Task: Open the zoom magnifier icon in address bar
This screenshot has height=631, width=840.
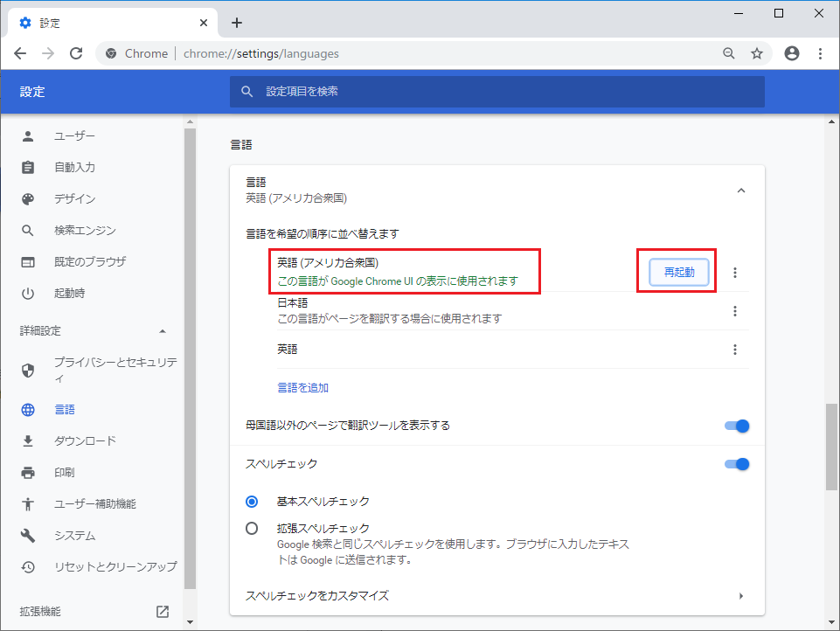Action: pos(729,53)
